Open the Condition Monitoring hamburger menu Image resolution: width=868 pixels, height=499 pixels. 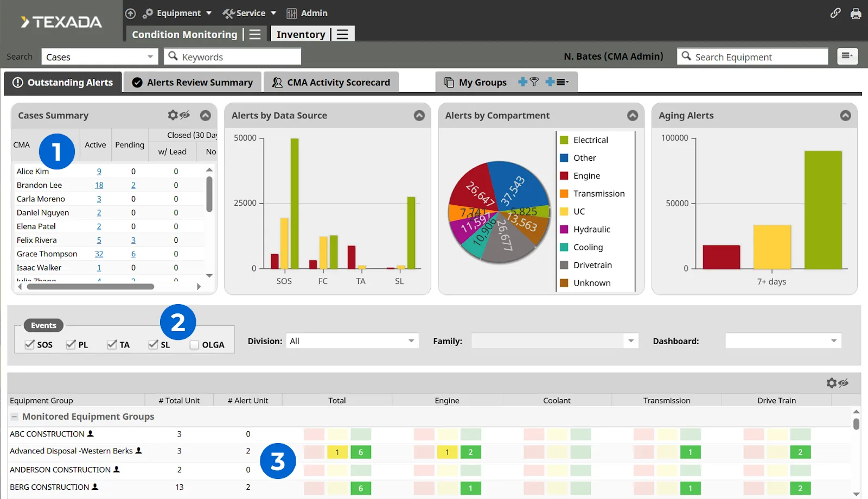click(255, 34)
